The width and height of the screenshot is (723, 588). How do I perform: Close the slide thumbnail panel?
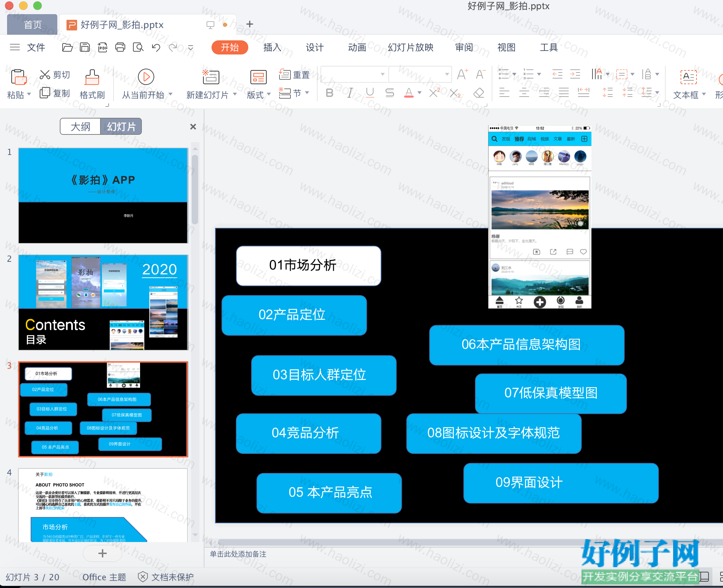point(193,127)
